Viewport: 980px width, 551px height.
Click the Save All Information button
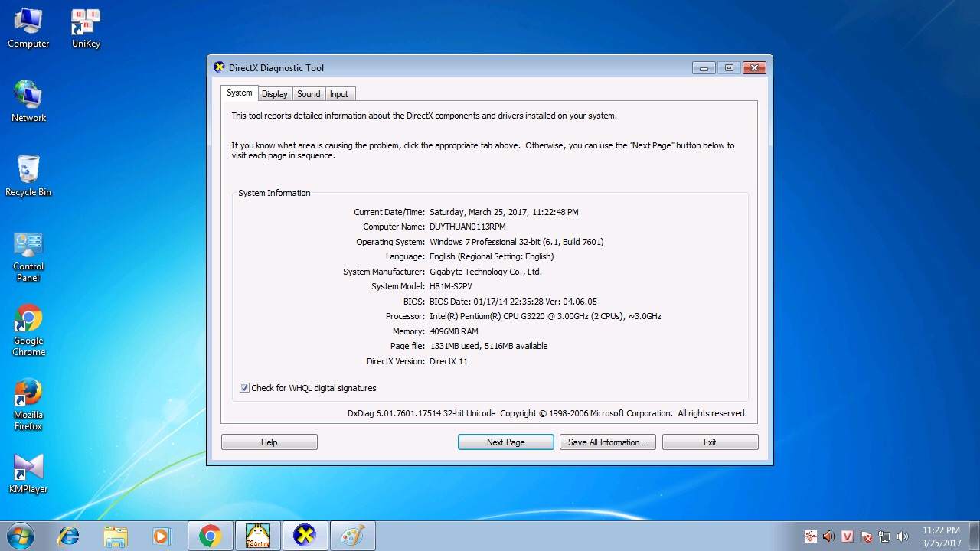point(607,442)
